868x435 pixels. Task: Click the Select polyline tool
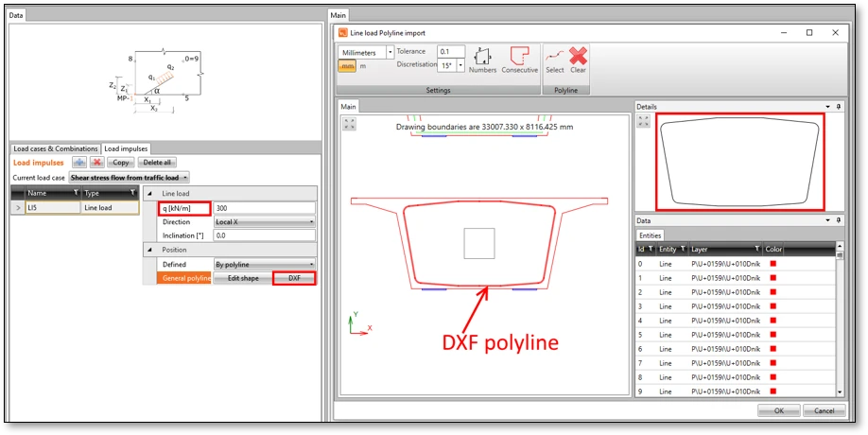click(x=555, y=56)
